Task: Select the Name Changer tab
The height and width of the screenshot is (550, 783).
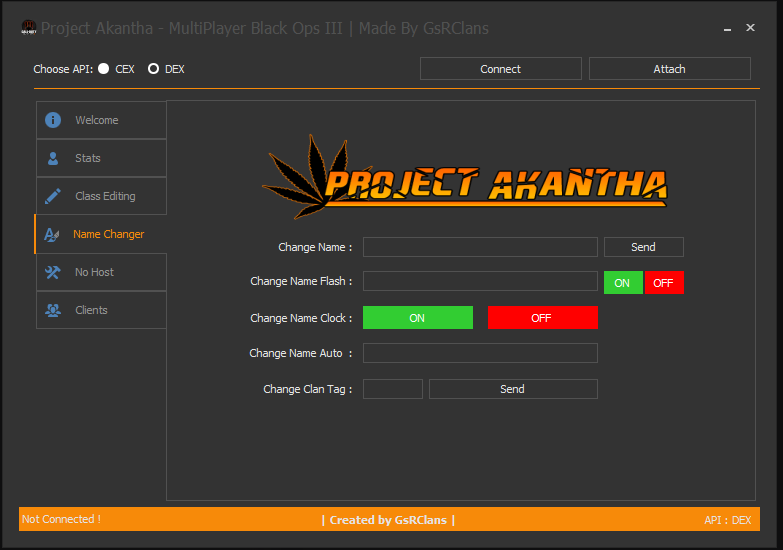Action: (x=101, y=234)
